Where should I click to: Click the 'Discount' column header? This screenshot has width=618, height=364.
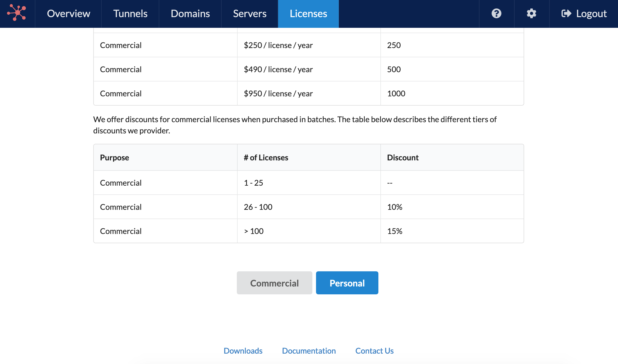point(452,158)
